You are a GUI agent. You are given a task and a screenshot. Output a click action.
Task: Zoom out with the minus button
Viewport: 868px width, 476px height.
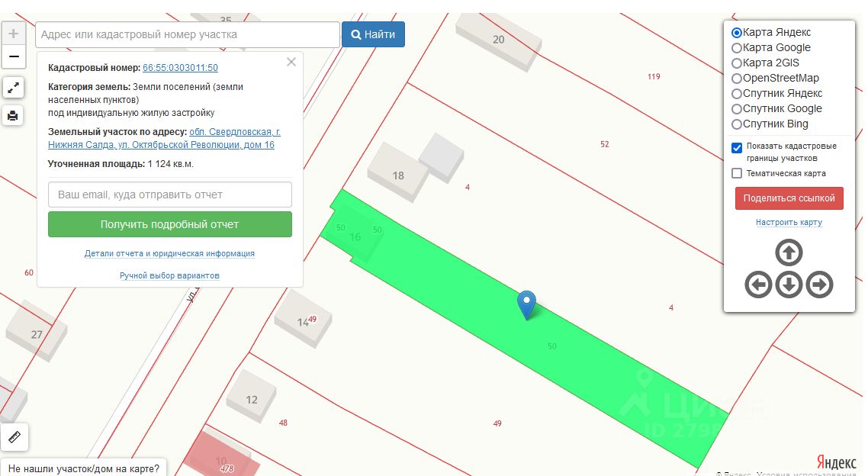click(14, 56)
